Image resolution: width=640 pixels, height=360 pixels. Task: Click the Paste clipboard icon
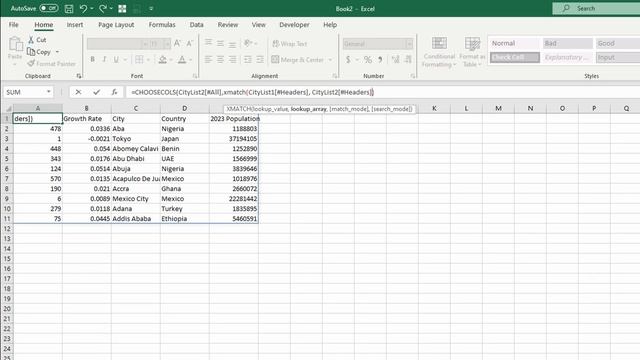tap(16, 44)
